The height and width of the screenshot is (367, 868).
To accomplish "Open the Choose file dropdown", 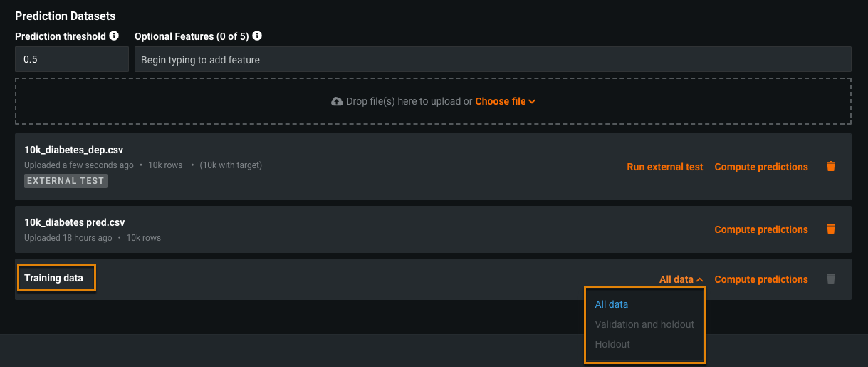I will point(505,102).
